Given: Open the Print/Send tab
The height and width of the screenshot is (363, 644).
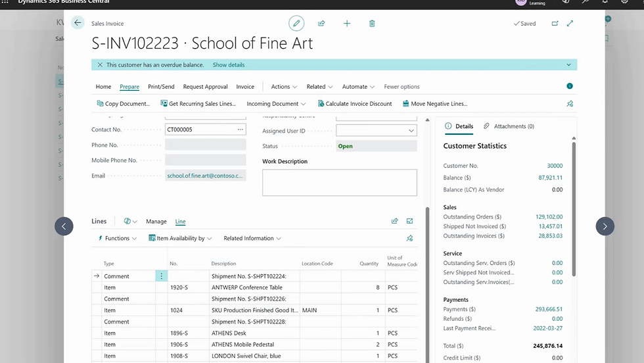Looking at the screenshot, I should pos(161,87).
